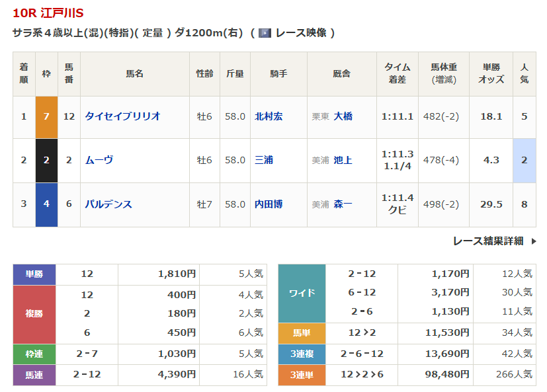The image size is (547, 392).
Task: Open trainer 森一 page
Action: tap(343, 204)
